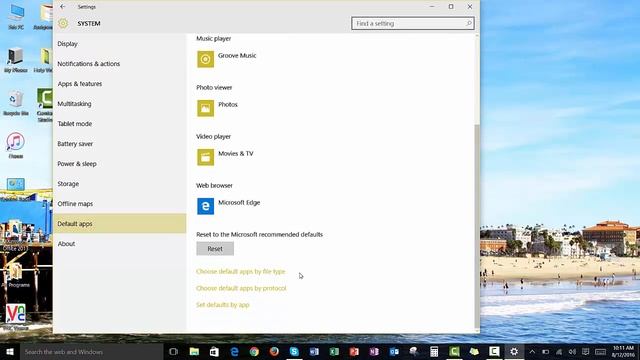Select Tablet mode in sidebar

[120, 124]
